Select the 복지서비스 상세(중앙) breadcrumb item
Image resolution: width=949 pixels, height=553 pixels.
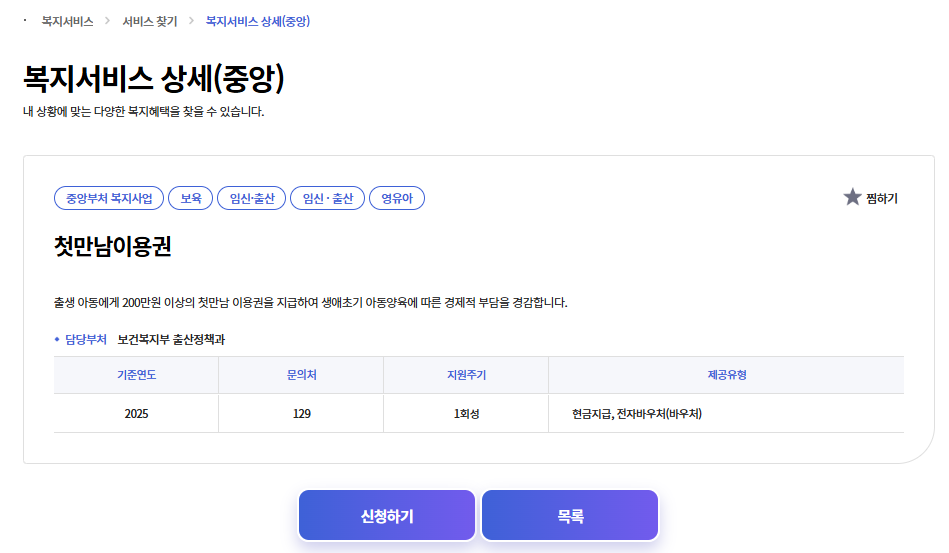(x=257, y=21)
